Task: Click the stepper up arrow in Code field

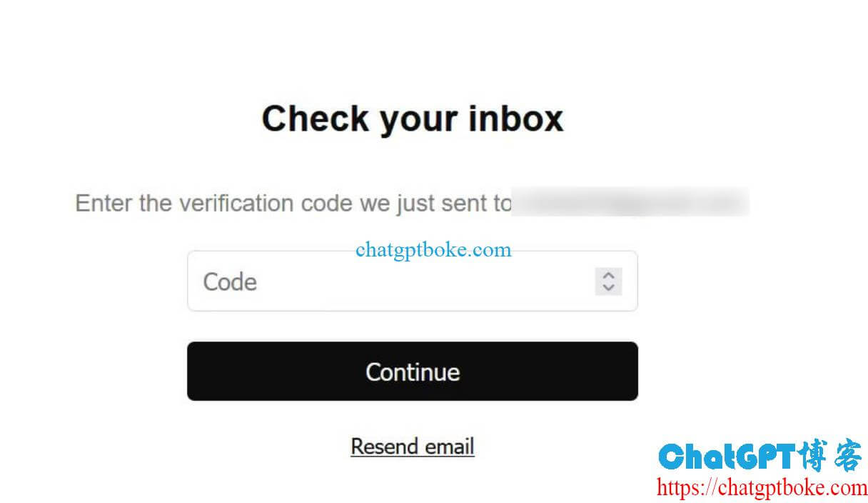Action: pos(608,275)
